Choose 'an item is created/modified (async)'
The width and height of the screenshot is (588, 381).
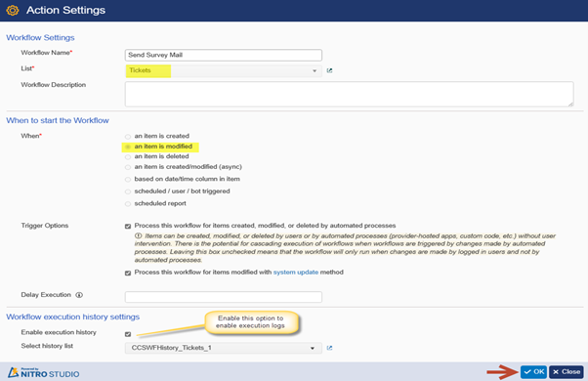[x=128, y=167]
